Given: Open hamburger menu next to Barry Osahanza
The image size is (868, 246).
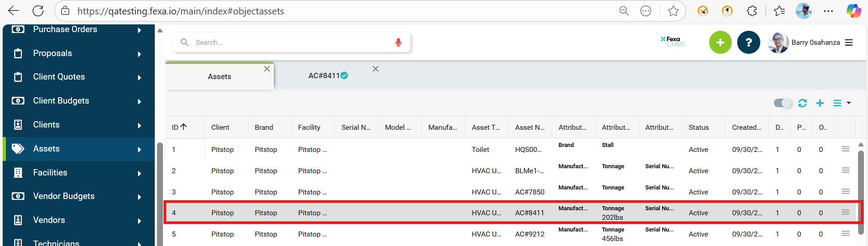Looking at the screenshot, I should point(849,43).
